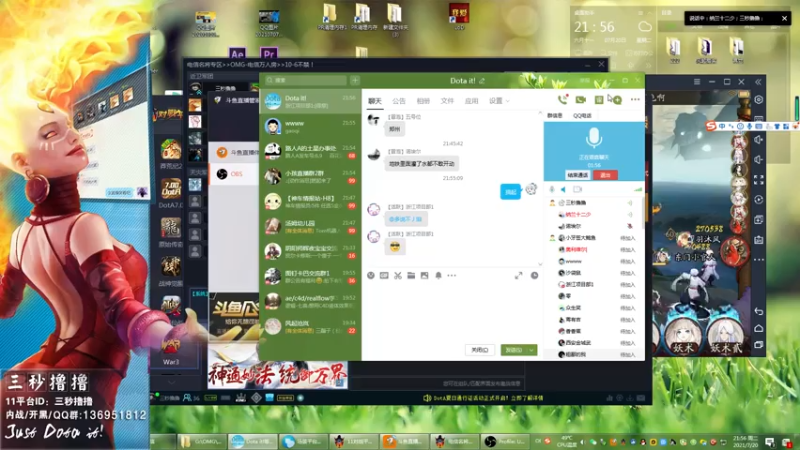Open the War3 game icon in sidebar

click(x=171, y=349)
